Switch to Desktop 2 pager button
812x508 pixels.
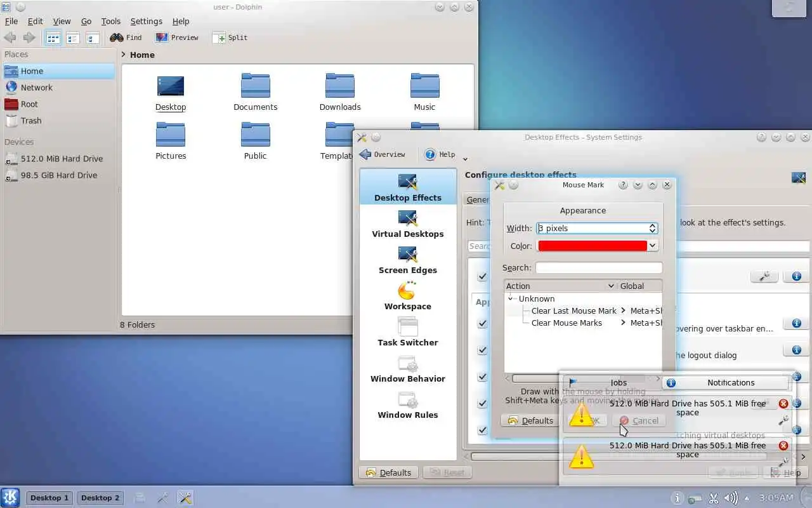[100, 498]
